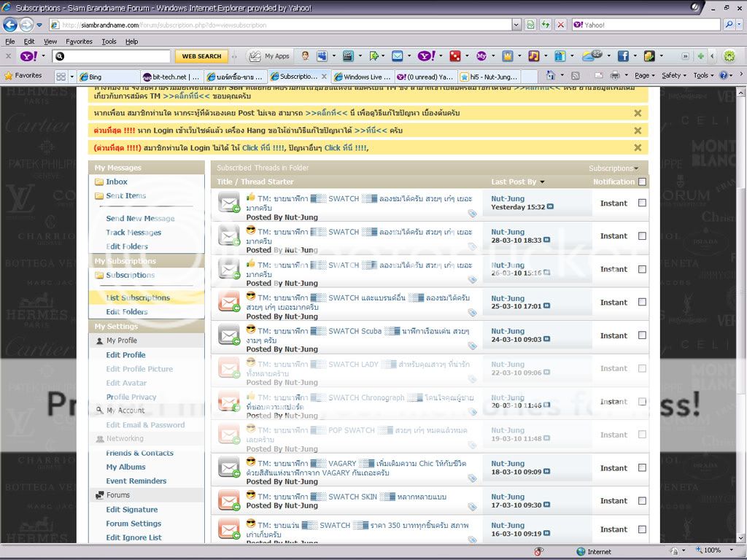This screenshot has width=747, height=560.
Task: Click the Yahoo Mail envelope toolbar icon
Action: tap(397, 56)
